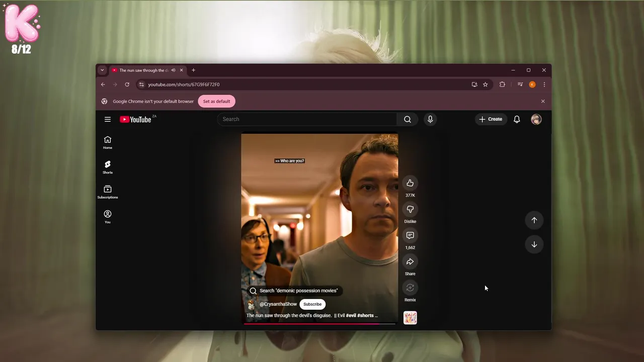Screen dimensions: 644x362
Task: Click the magnifier search button
Action: [x=408, y=119]
